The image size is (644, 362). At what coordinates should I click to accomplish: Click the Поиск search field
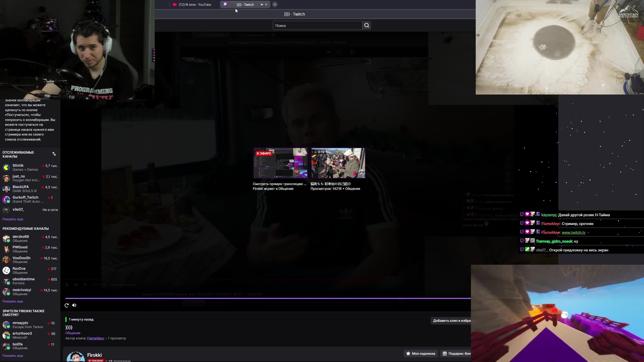317,25
